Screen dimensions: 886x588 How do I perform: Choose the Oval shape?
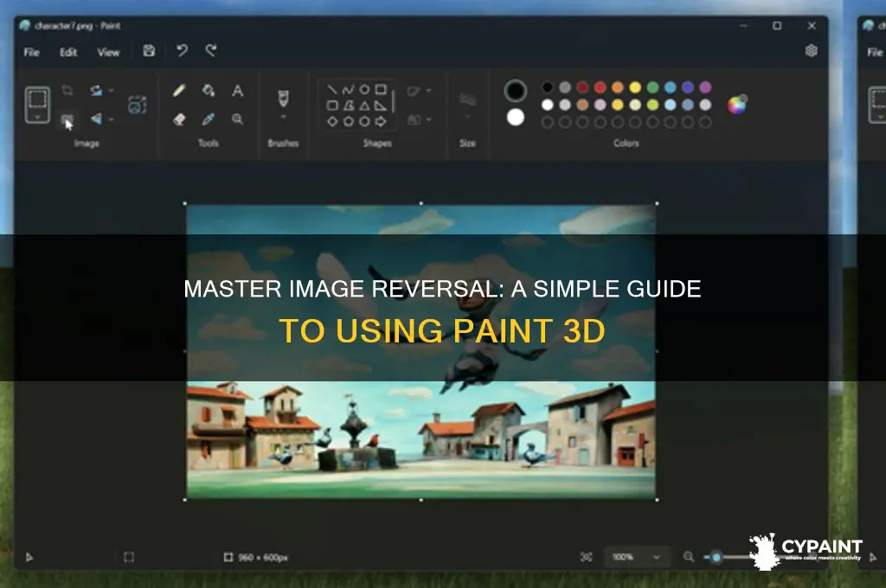(364, 89)
